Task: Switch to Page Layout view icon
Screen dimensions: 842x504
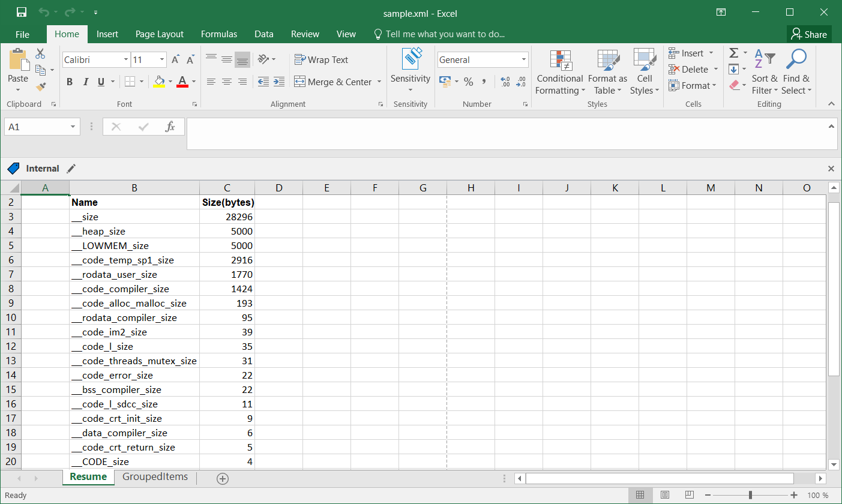Action: (x=665, y=495)
